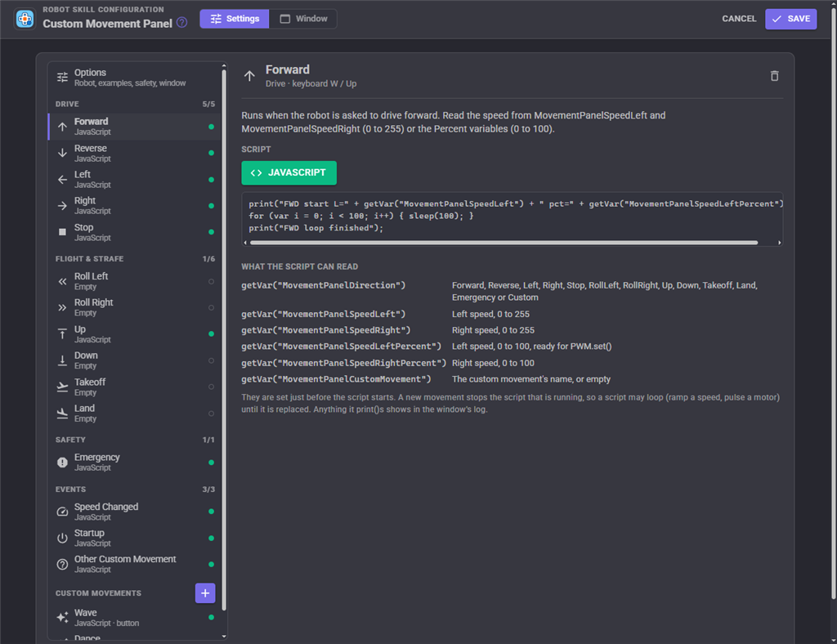Click the sidebar vertical scrollbar thumb
The height and width of the screenshot is (644, 837).
pos(224,340)
